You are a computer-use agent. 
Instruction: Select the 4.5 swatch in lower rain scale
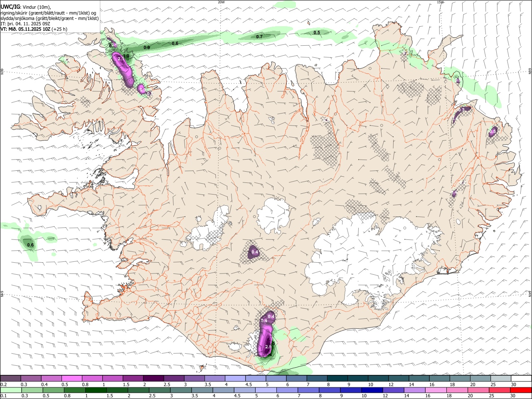244,390
